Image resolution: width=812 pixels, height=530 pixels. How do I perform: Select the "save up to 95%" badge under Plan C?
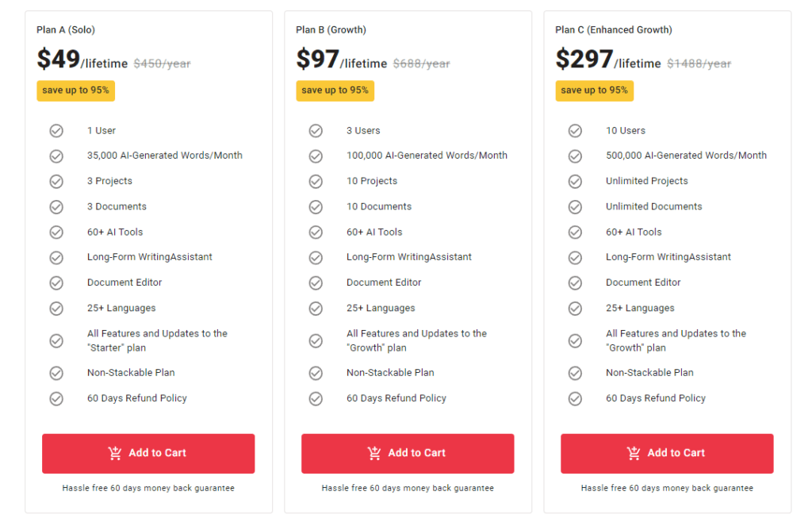595,90
